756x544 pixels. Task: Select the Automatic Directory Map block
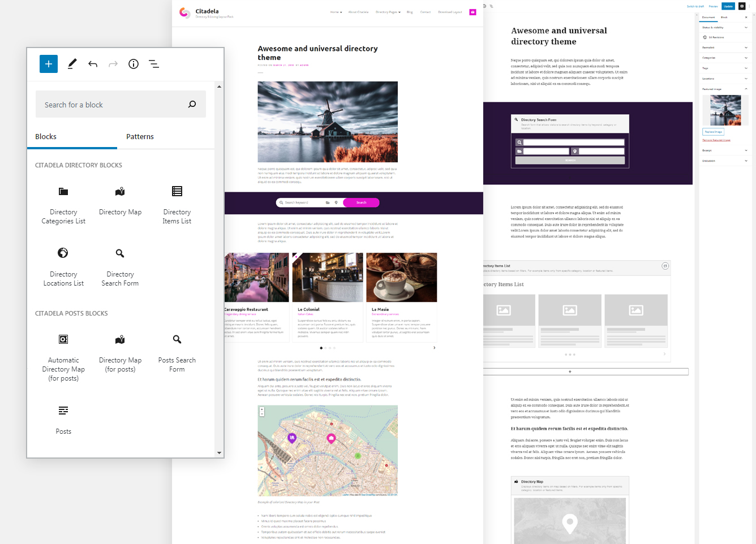point(63,353)
